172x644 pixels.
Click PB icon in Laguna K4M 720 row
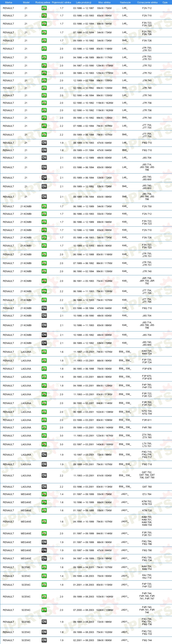click(44, 352)
